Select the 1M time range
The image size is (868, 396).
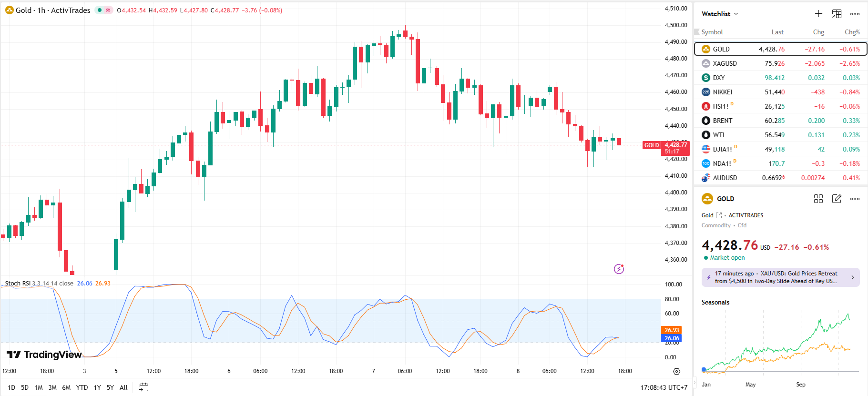click(x=39, y=387)
